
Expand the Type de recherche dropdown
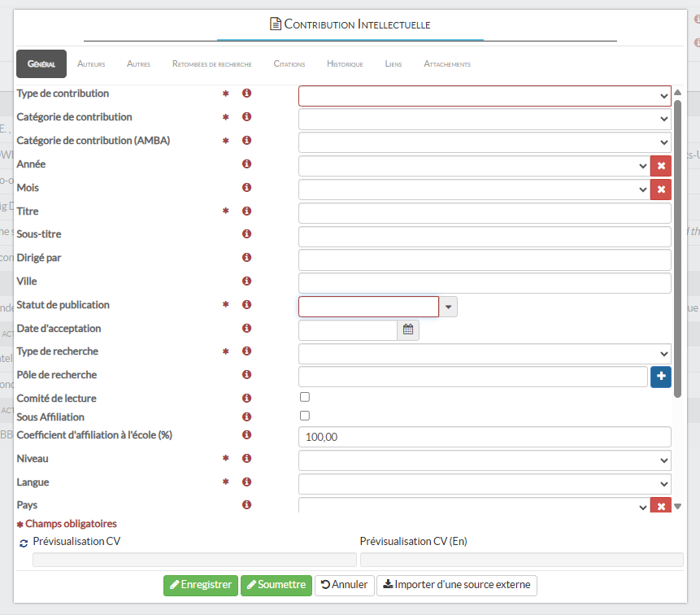(485, 354)
